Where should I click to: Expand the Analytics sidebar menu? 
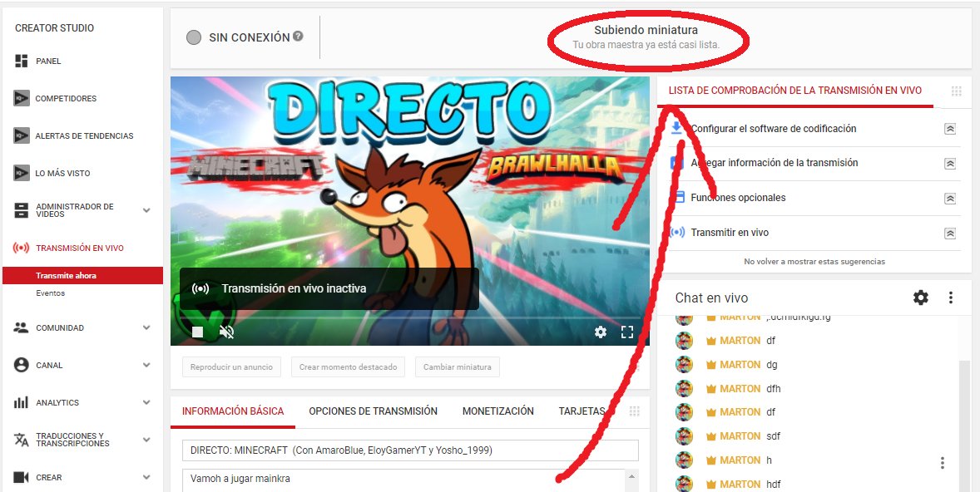(147, 403)
